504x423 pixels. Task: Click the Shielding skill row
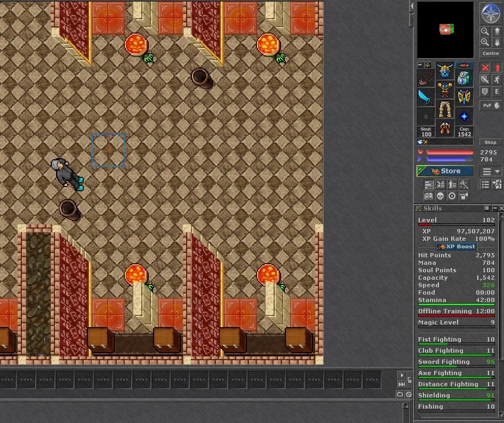coord(456,396)
